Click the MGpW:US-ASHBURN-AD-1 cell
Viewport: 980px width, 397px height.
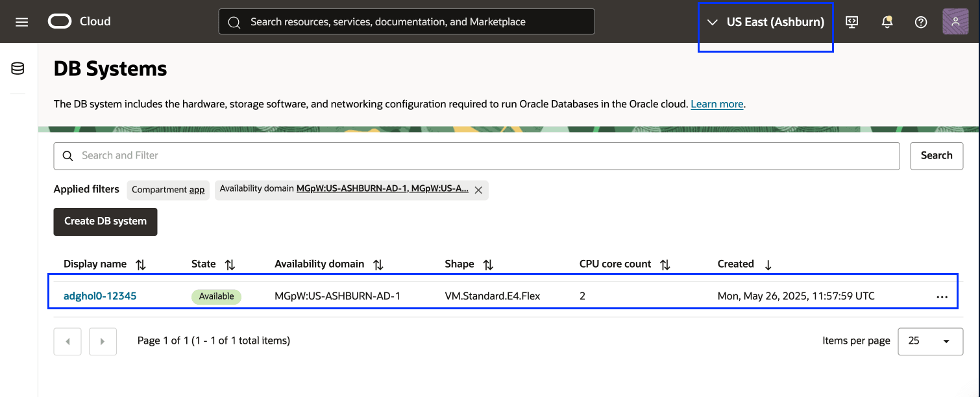(x=337, y=296)
